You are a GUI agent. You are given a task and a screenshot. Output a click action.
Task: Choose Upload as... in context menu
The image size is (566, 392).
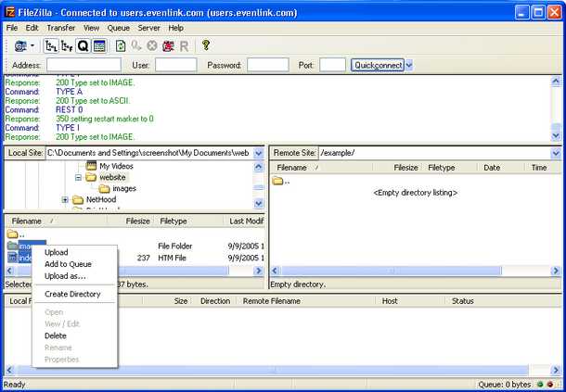tap(75, 276)
